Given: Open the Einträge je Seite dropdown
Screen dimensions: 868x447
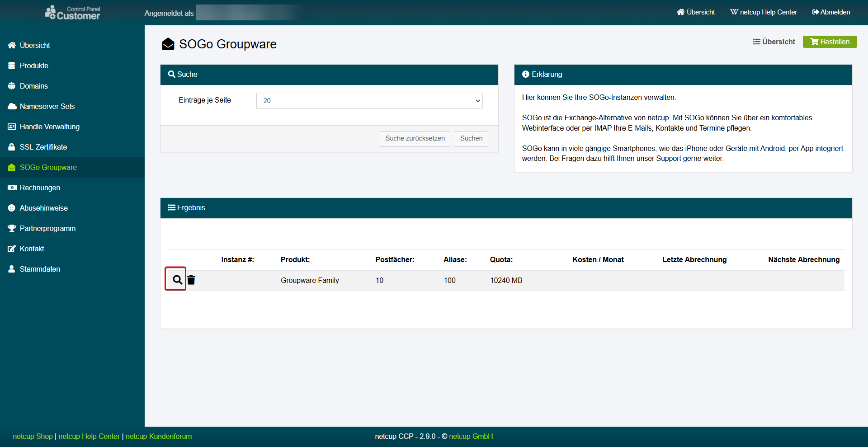Looking at the screenshot, I should (369, 101).
